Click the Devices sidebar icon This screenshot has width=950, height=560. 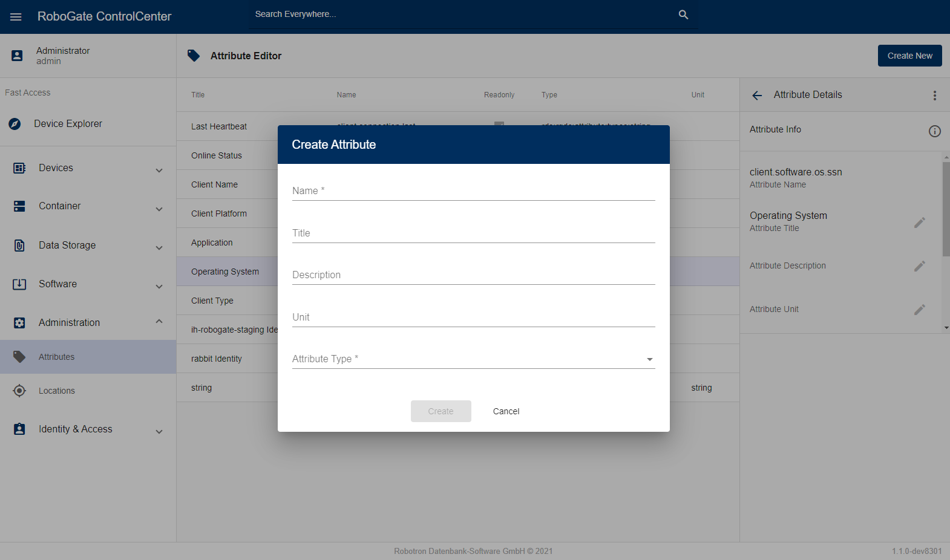point(19,168)
